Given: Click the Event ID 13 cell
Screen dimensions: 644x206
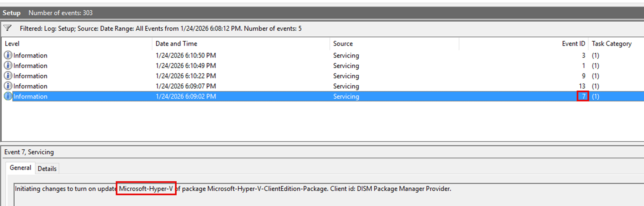Looking at the screenshot, I should [582, 86].
